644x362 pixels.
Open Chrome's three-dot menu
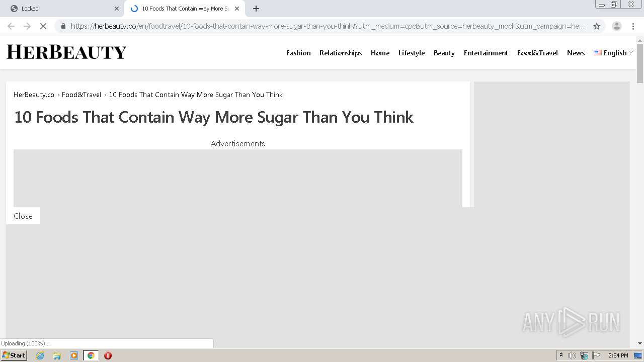click(x=633, y=26)
